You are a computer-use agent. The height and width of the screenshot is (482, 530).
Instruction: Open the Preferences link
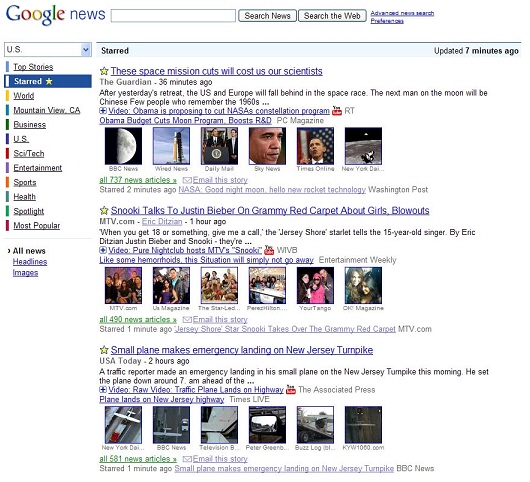pyautogui.click(x=387, y=21)
